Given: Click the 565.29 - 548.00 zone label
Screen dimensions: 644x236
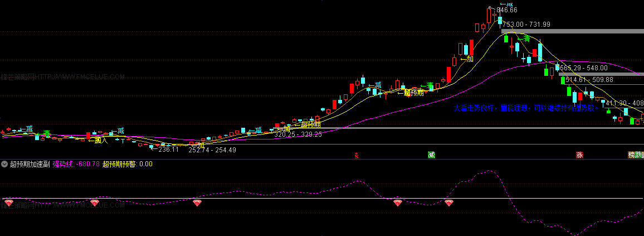Looking at the screenshot, I should coord(584,68).
